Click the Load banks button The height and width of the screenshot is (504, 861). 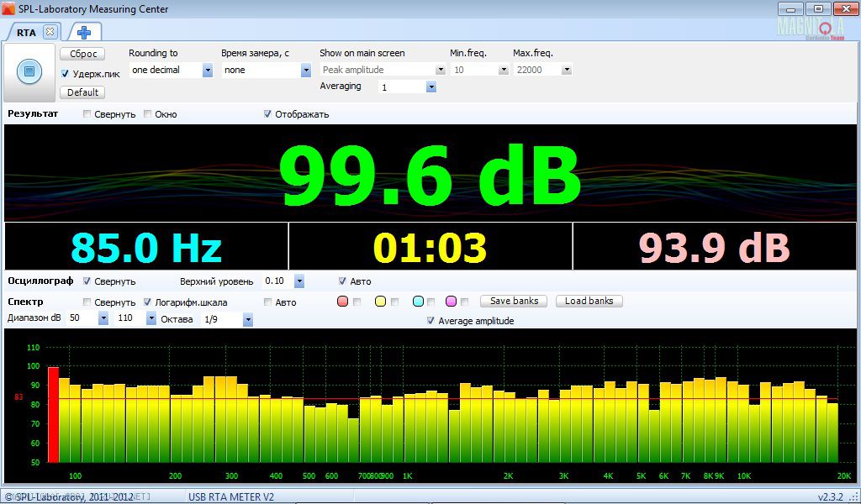[x=589, y=301]
